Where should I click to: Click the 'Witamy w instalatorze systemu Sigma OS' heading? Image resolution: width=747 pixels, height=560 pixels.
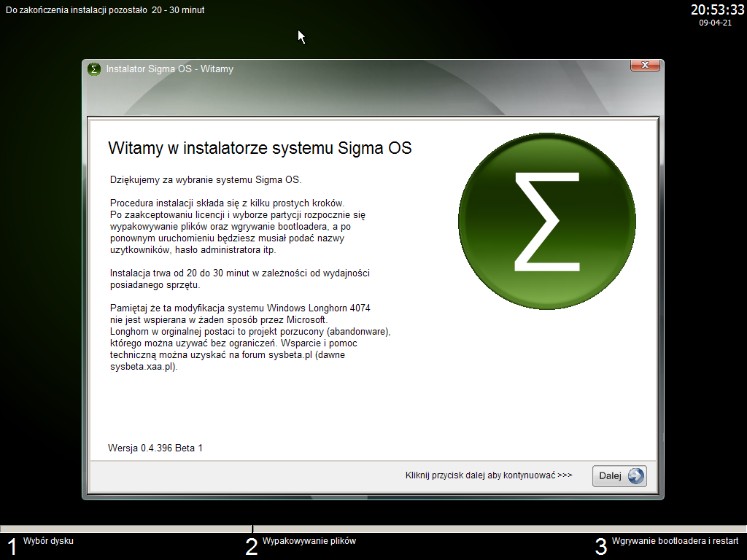point(260,148)
